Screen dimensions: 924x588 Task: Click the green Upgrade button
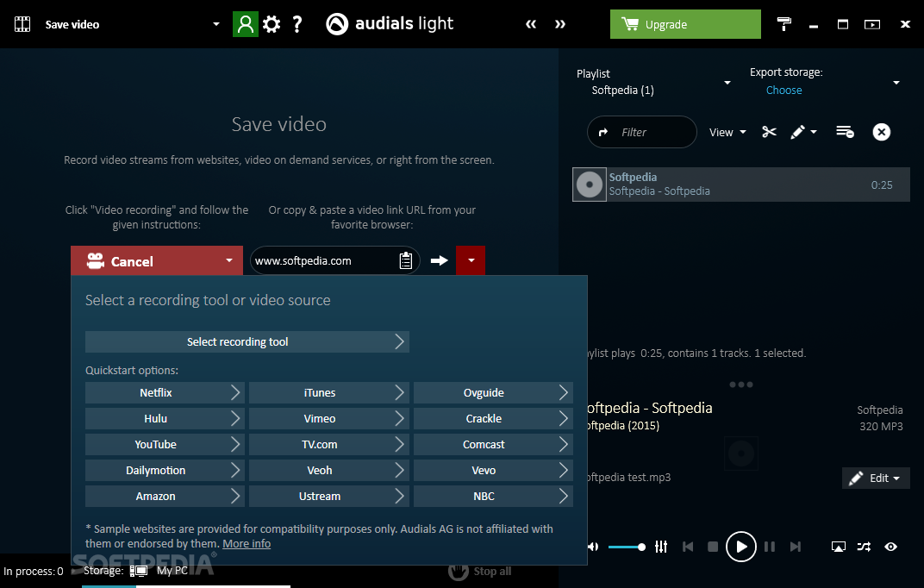pyautogui.click(x=685, y=24)
